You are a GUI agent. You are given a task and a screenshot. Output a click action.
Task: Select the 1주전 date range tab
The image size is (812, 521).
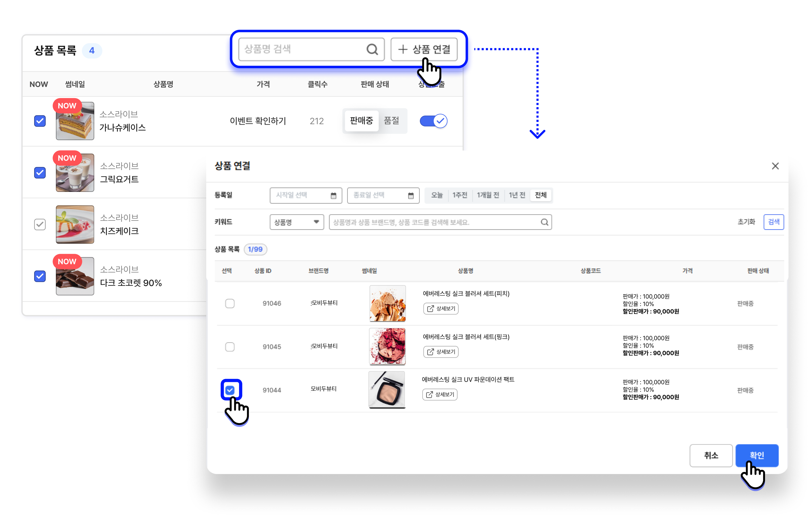[460, 195]
